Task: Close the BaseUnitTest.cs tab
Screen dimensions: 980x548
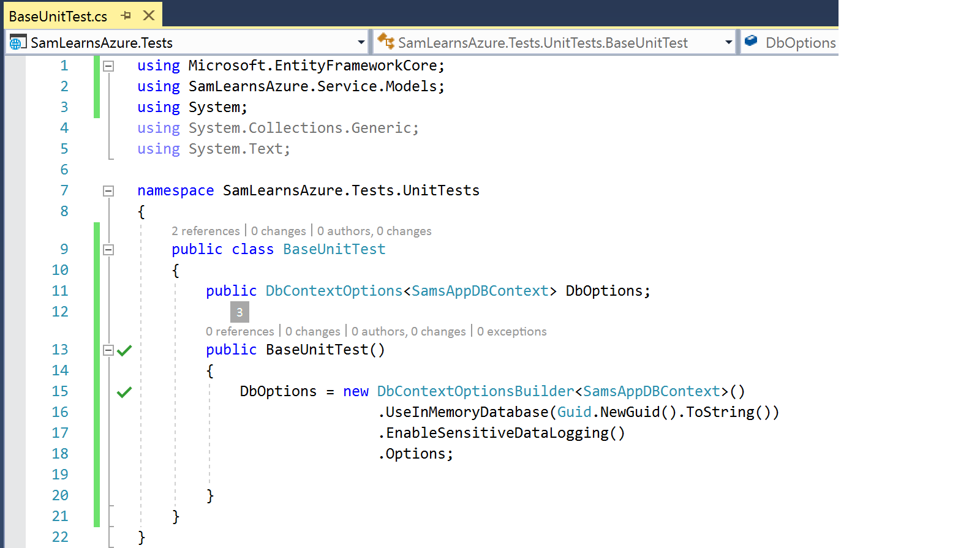Action: pos(148,16)
